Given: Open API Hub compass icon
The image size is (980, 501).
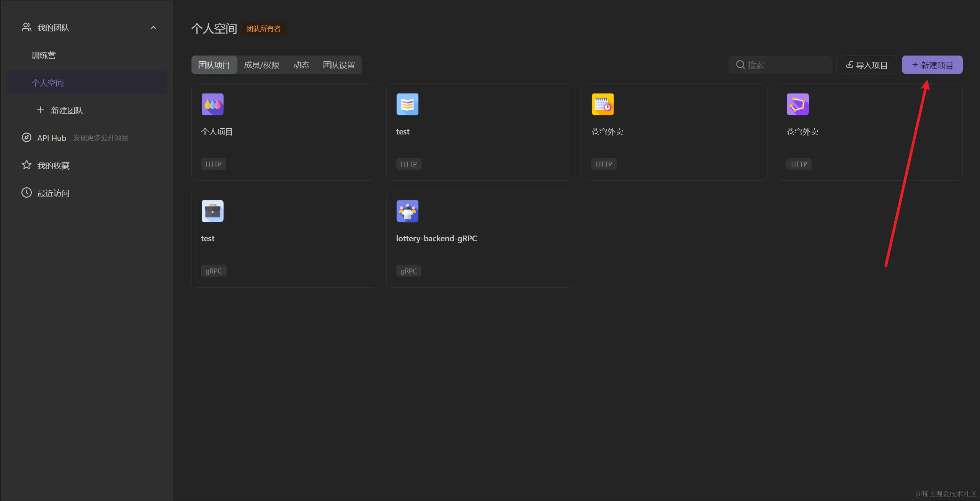Looking at the screenshot, I should (26, 138).
